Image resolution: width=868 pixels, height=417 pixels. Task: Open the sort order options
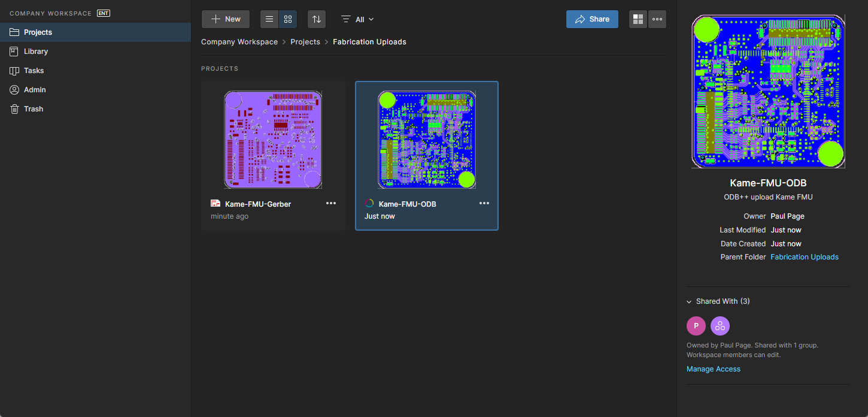[x=317, y=19]
